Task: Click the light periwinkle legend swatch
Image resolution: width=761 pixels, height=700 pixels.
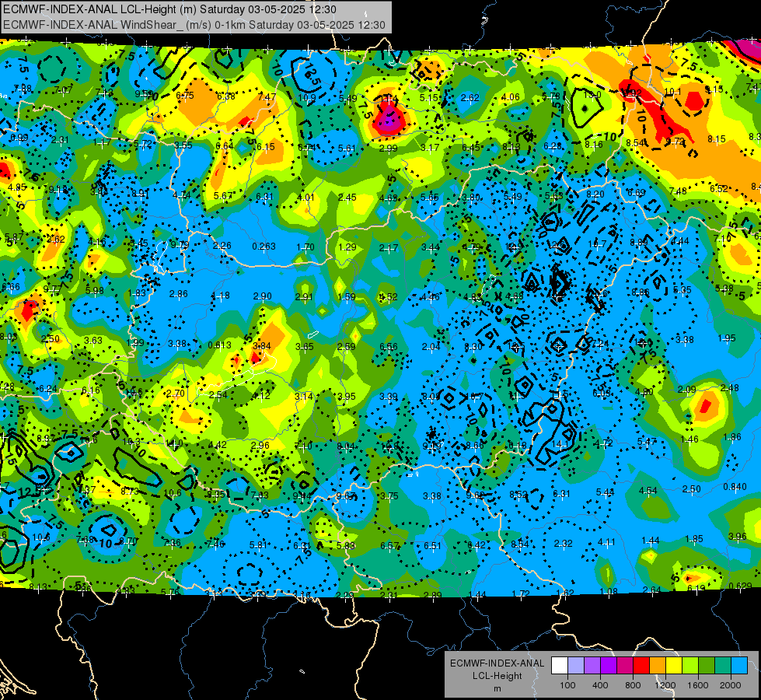Action: (575, 666)
